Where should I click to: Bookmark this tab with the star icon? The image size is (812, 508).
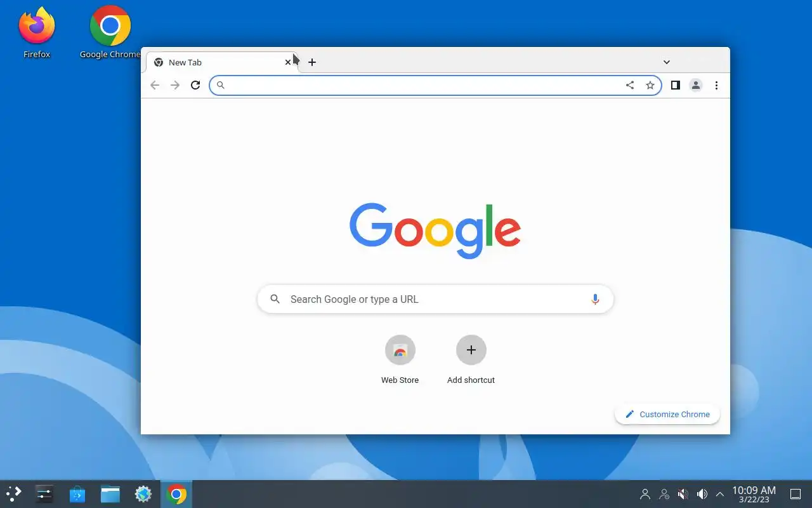pos(650,85)
